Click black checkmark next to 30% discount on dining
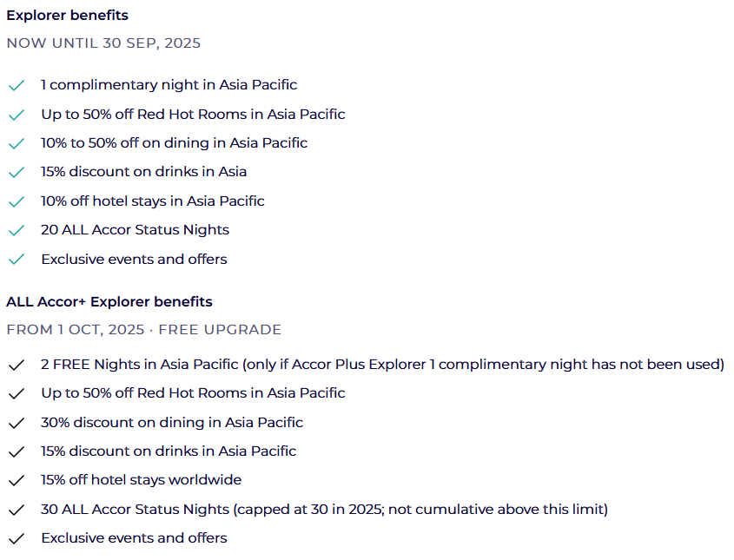734x560 pixels. (17, 424)
